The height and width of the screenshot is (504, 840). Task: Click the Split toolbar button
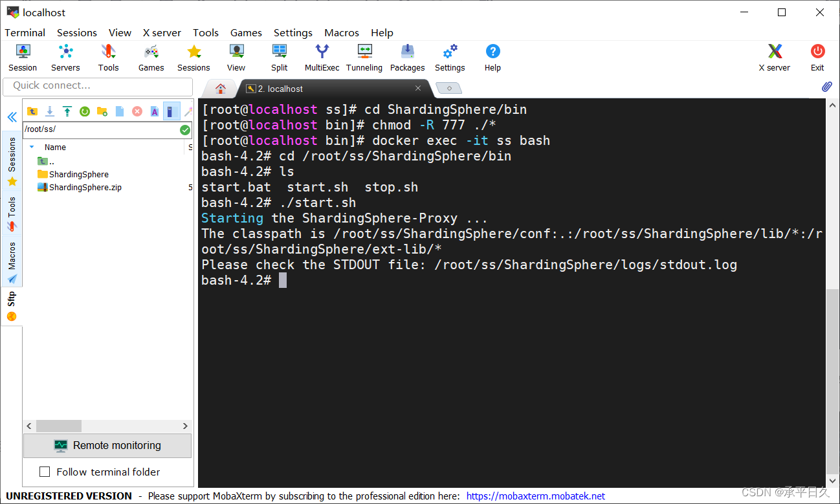point(280,58)
